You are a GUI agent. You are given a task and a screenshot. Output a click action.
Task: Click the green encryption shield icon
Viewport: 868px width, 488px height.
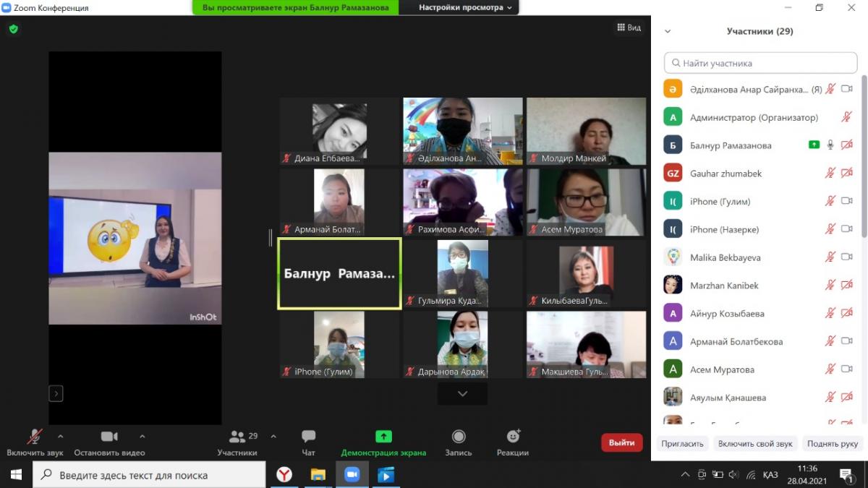tap(13, 29)
